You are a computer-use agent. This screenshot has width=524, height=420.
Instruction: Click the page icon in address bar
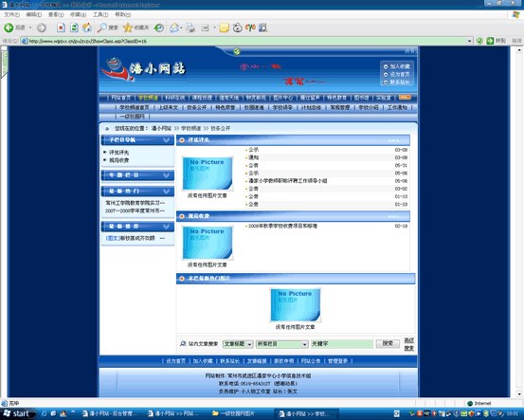25,41
